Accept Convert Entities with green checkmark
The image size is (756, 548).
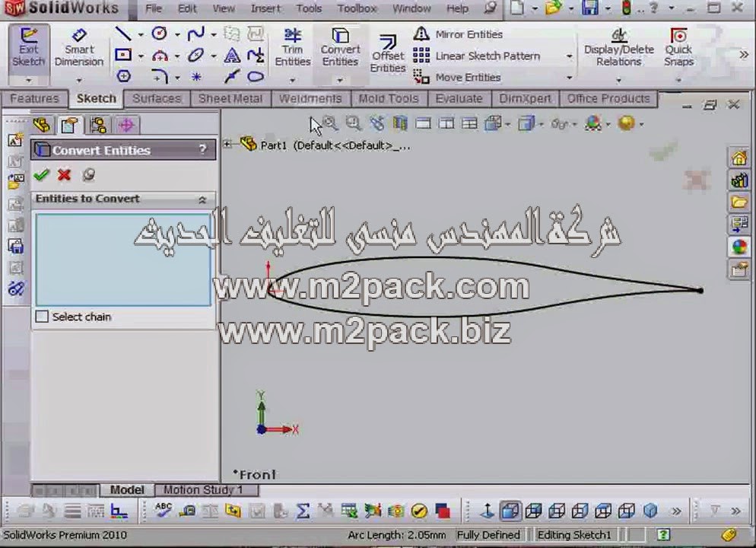[42, 174]
